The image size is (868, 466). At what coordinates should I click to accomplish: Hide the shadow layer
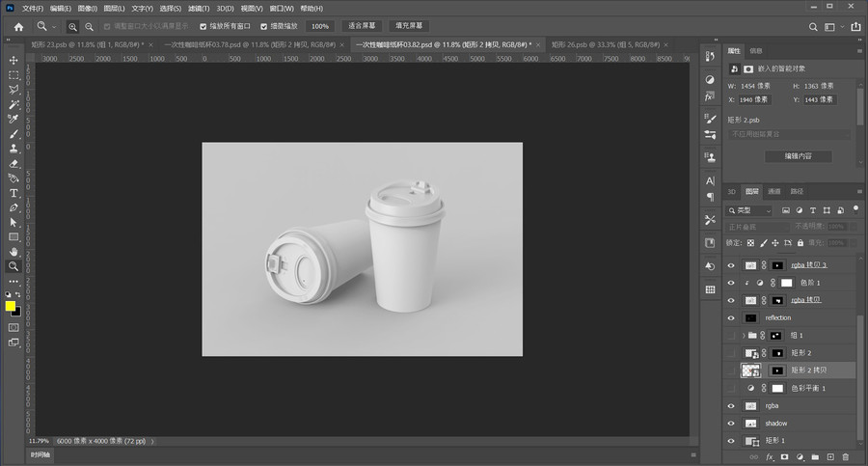pyautogui.click(x=731, y=424)
